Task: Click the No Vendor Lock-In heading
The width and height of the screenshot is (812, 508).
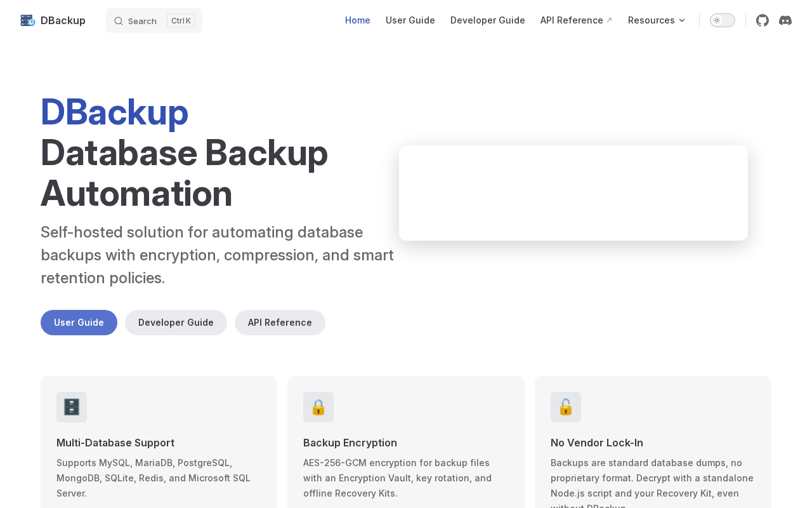Action: pyautogui.click(x=597, y=443)
